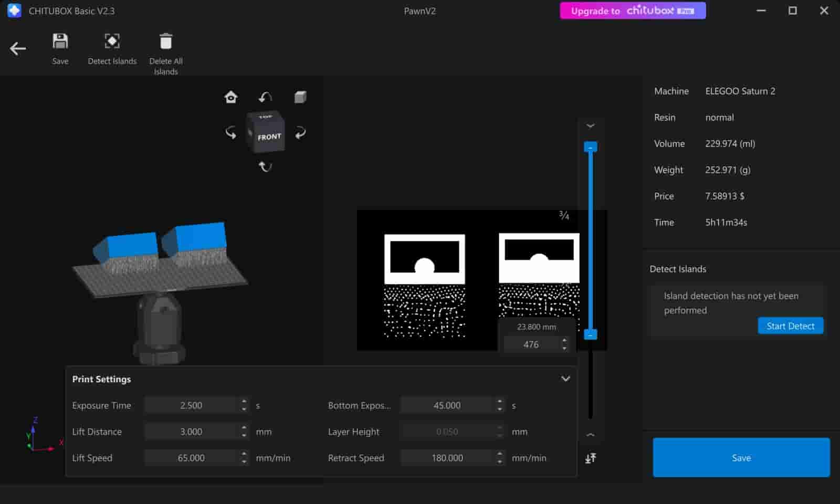Image resolution: width=840 pixels, height=504 pixels.
Task: Click the 23.800 mm layer height label
Action: click(536, 327)
